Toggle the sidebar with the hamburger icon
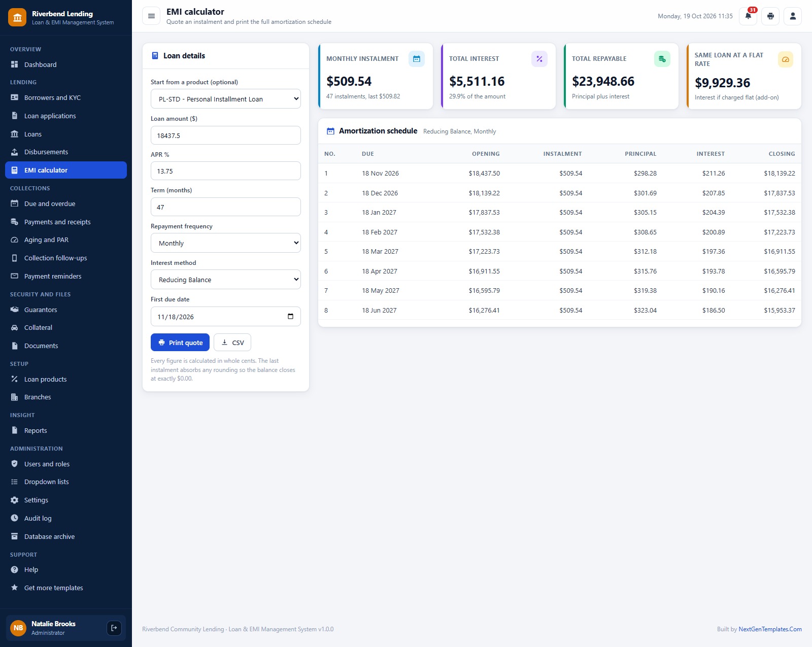 151,16
